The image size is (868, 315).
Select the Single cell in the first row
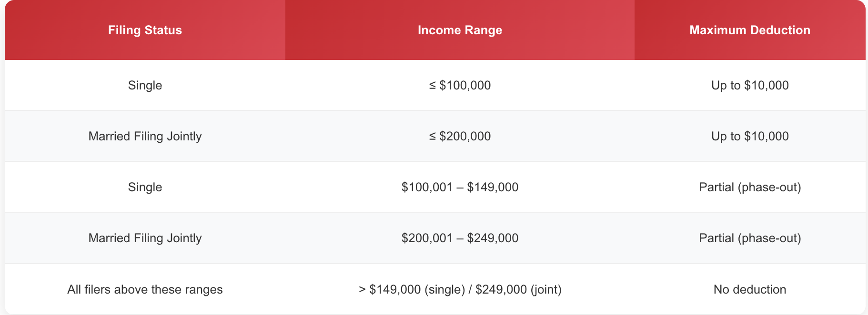pos(145,85)
